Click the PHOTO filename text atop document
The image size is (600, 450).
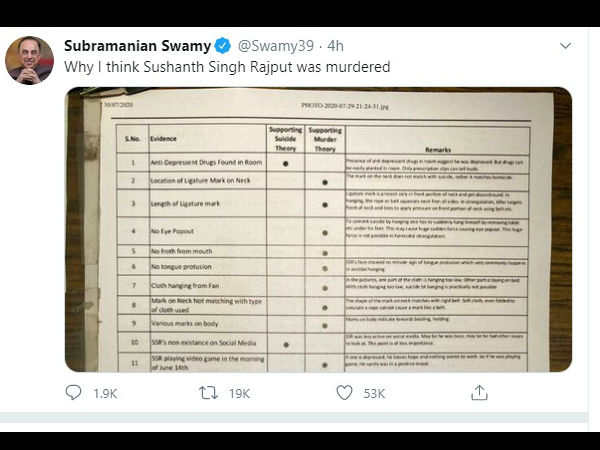click(345, 106)
